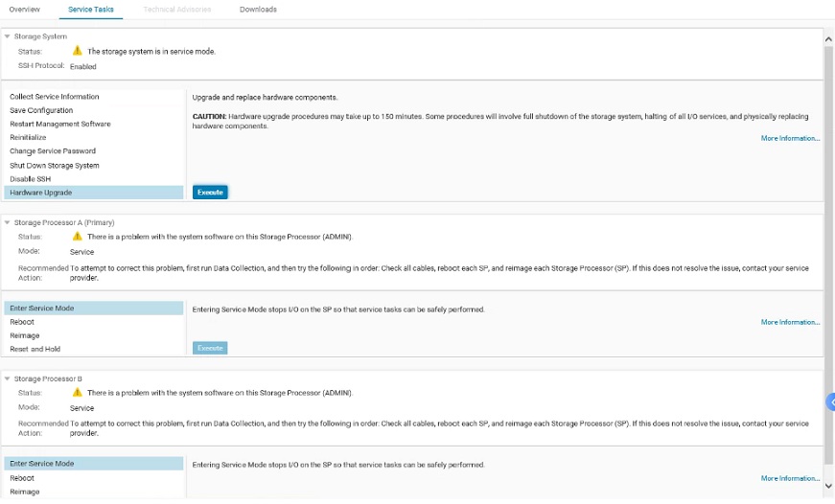
Task: Open More Information link for Hardware Upgrade
Action: (x=790, y=139)
